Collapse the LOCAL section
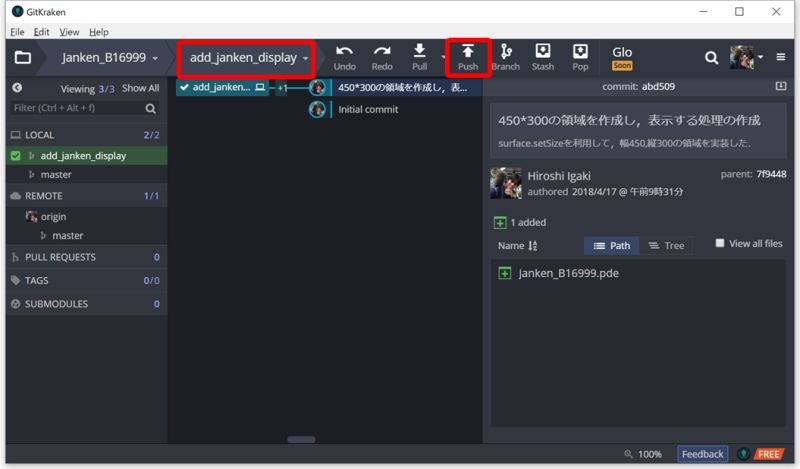Image resolution: width=800 pixels, height=469 pixels. coord(87,135)
